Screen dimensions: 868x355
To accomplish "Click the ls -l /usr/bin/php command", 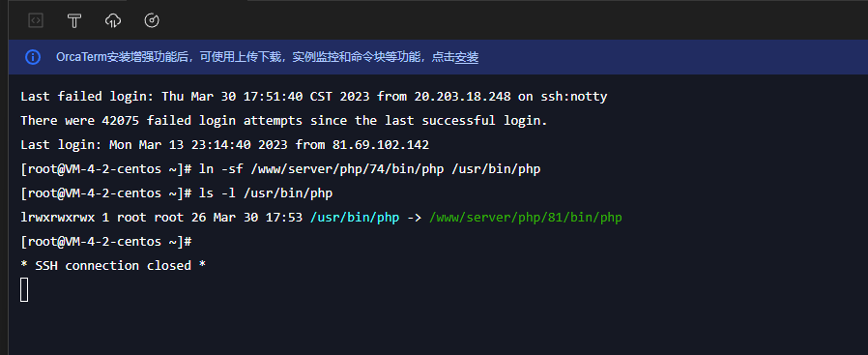I will coord(266,193).
